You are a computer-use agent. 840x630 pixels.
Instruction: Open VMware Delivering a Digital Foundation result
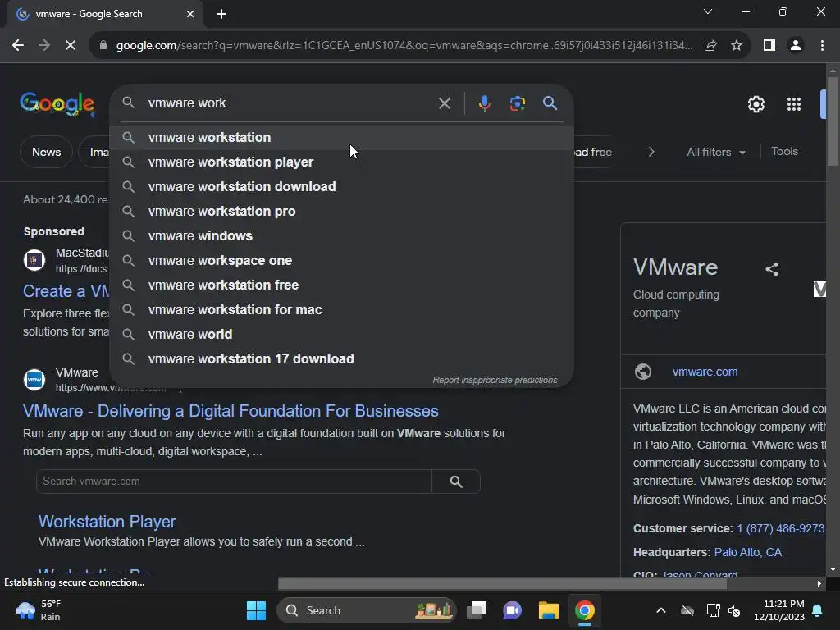pyautogui.click(x=231, y=411)
